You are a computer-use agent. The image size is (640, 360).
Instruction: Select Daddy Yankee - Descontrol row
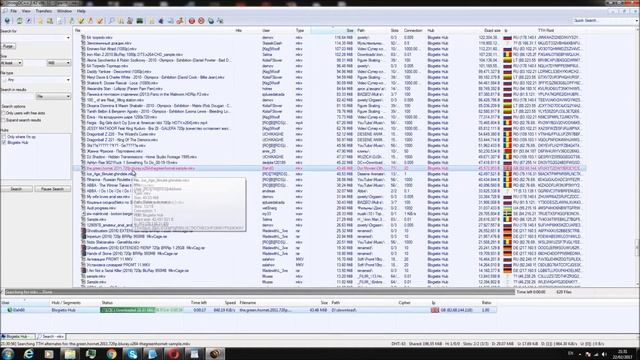coord(330,71)
